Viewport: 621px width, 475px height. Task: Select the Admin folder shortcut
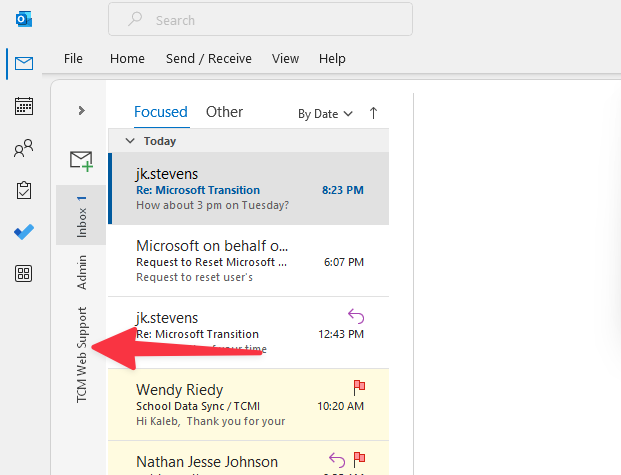coord(82,272)
